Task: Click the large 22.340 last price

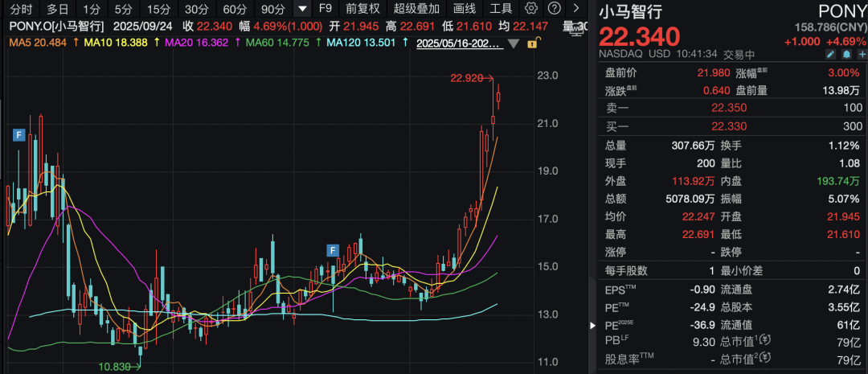Action: click(x=640, y=36)
